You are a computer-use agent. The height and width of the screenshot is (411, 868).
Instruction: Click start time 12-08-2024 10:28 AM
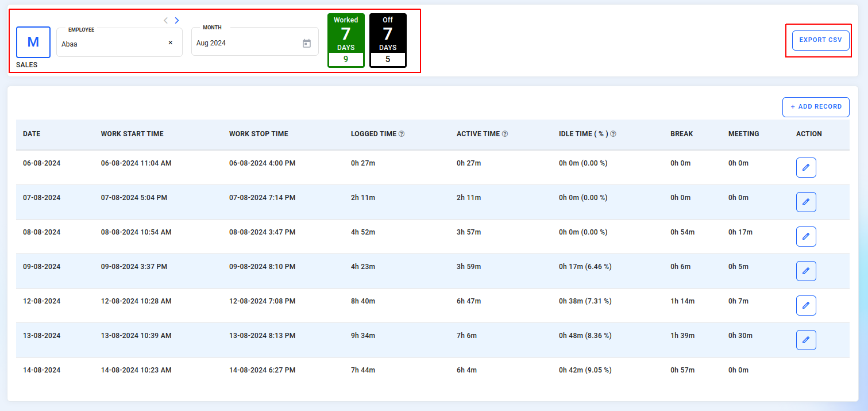tap(136, 301)
